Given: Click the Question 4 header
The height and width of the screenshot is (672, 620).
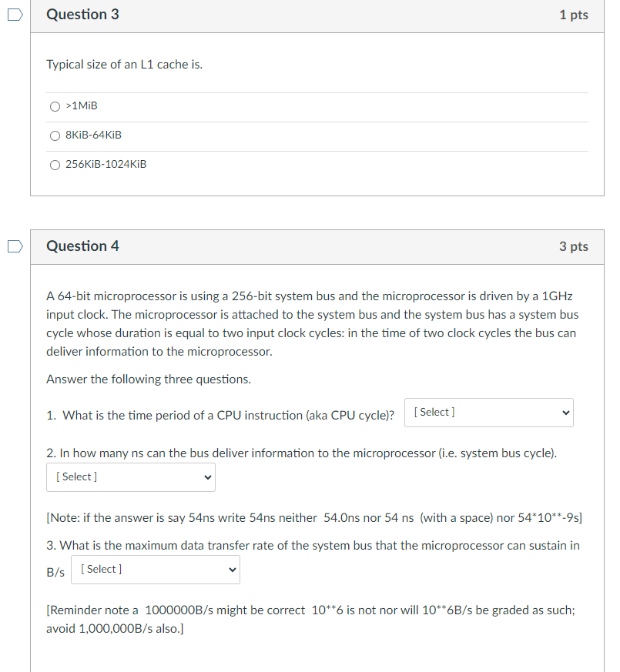Looking at the screenshot, I should [82, 246].
